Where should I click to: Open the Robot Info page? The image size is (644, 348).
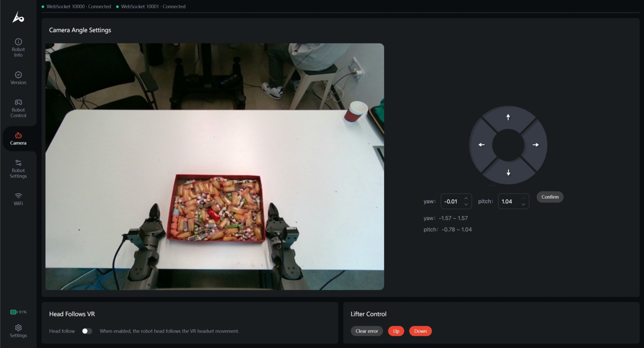coord(18,48)
